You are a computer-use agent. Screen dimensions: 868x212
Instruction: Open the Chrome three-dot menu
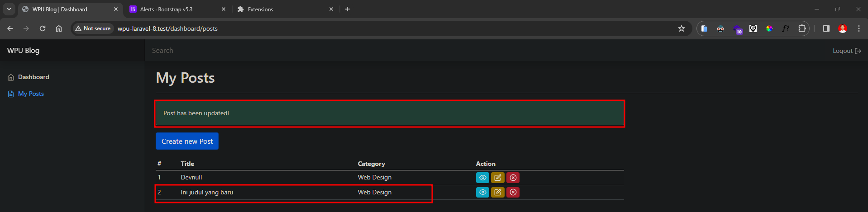tap(858, 28)
